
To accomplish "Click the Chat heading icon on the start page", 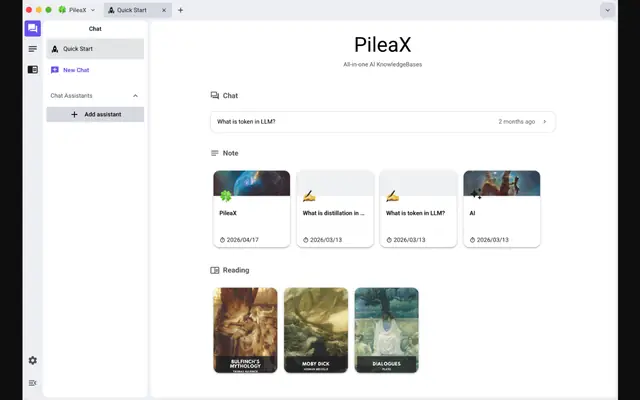I will tap(215, 96).
